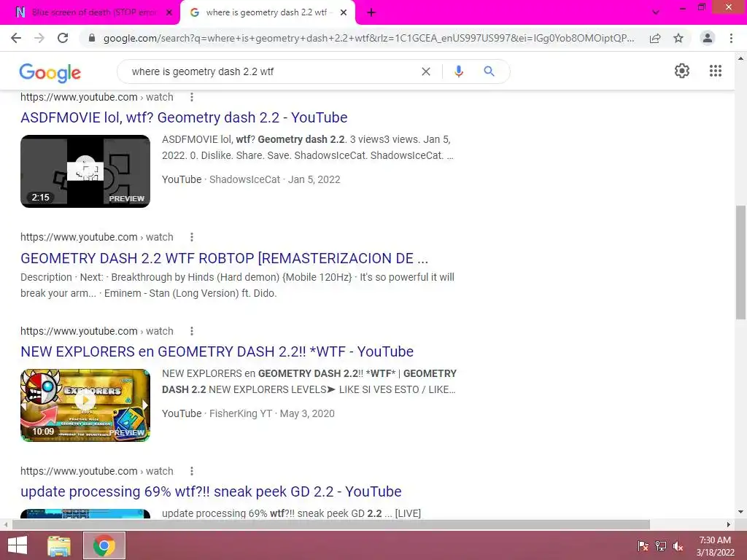Open network status icon in the tray

(661, 545)
